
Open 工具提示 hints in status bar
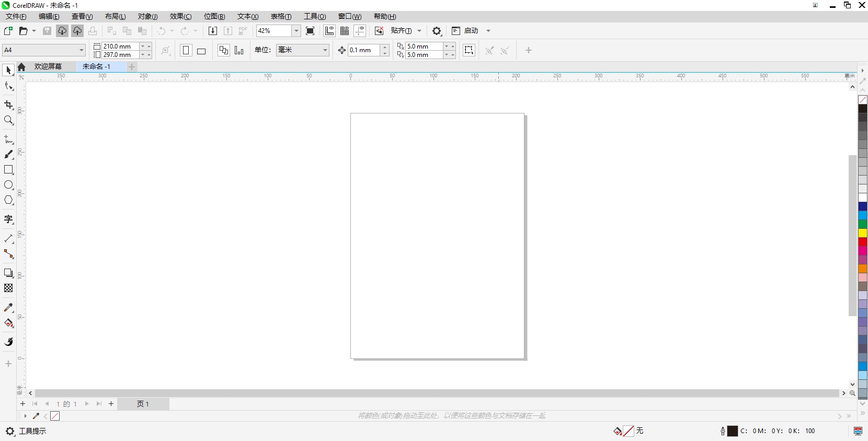coord(32,431)
